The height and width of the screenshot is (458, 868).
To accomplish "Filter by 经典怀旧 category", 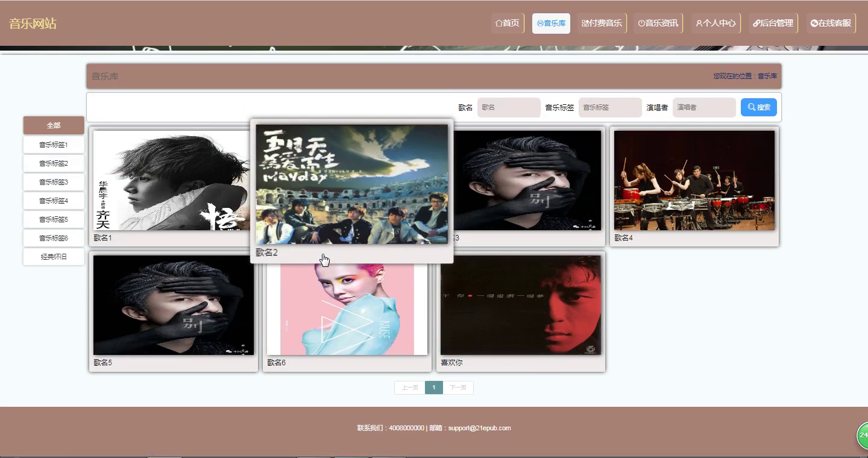I will pos(54,257).
